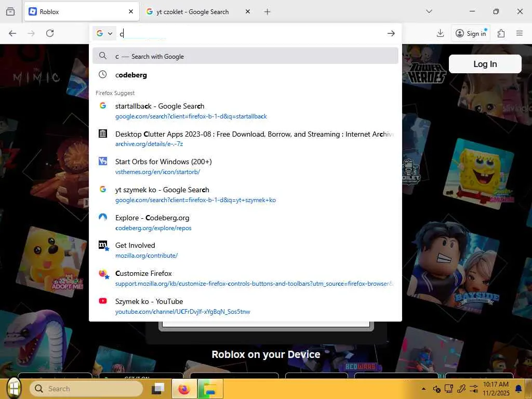Click the Internet Archive favicon
532x399 pixels.
[102, 134]
